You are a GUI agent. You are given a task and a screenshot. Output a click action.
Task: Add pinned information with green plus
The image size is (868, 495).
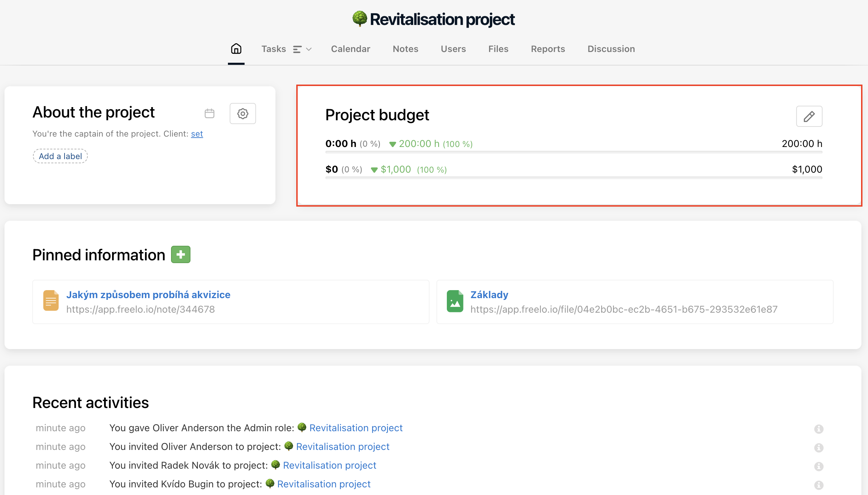coord(181,255)
